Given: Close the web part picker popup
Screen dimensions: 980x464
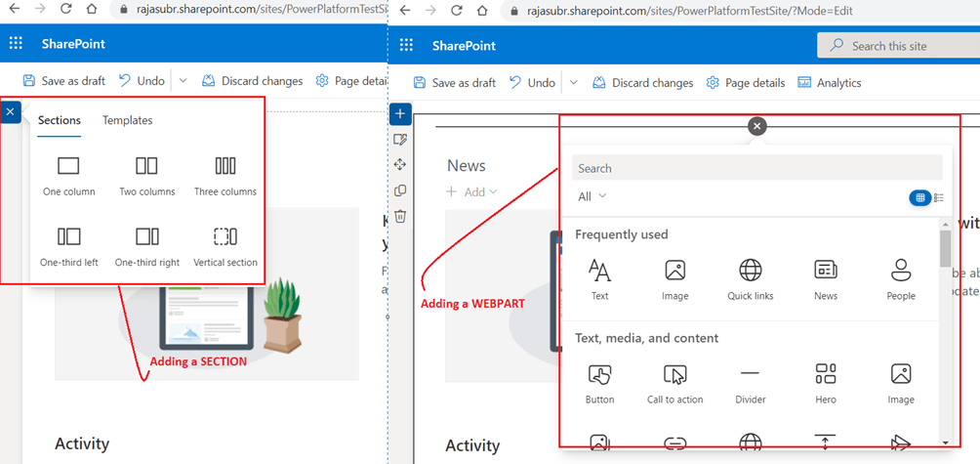Looking at the screenshot, I should point(757,126).
